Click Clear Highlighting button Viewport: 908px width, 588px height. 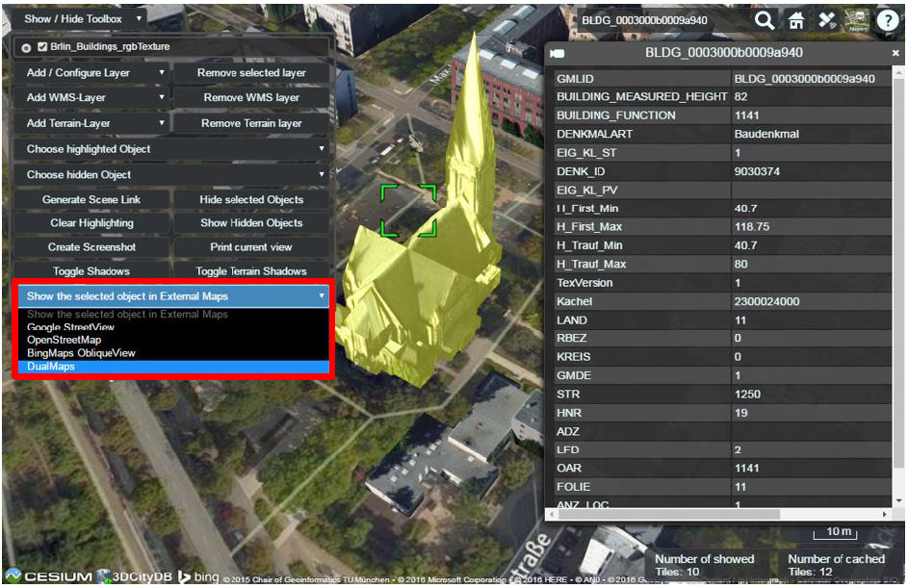pos(91,223)
